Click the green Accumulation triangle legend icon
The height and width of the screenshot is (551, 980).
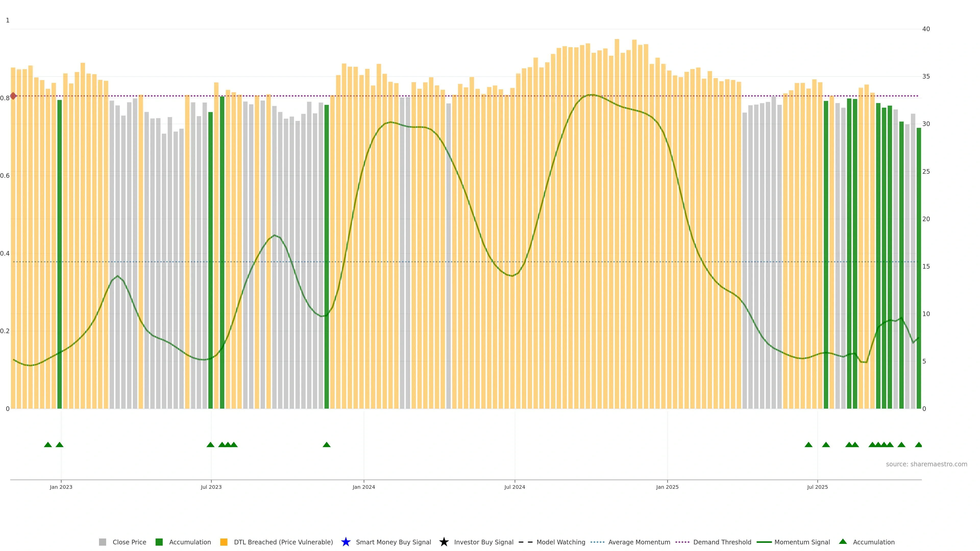coord(843,542)
